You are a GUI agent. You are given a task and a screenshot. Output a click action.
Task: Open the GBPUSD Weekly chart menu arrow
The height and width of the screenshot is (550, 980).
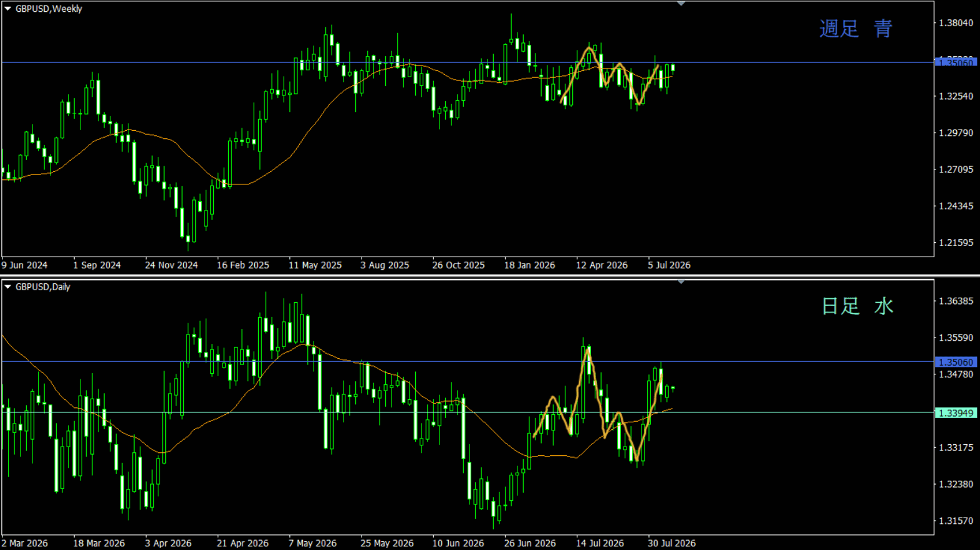[8, 9]
